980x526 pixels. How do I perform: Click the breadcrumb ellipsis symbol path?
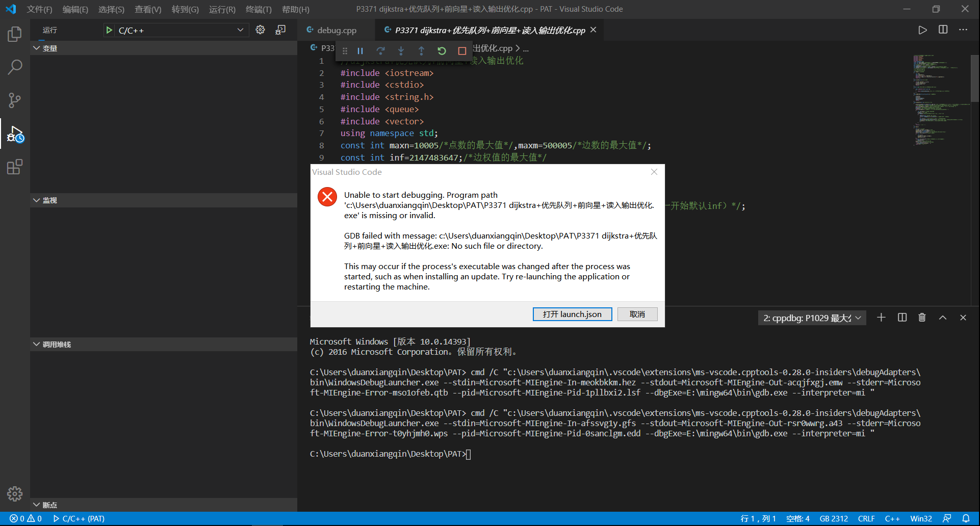click(526, 48)
